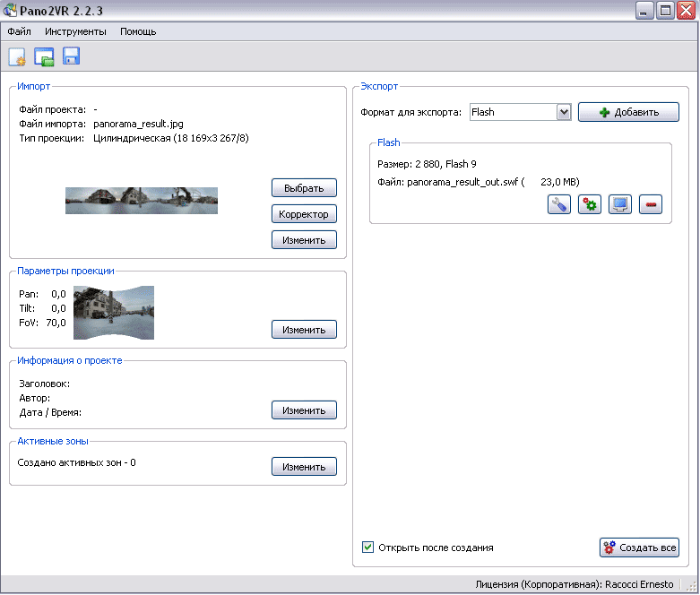Click the green gears generate output icon
This screenshot has width=700, height=595.
590,204
